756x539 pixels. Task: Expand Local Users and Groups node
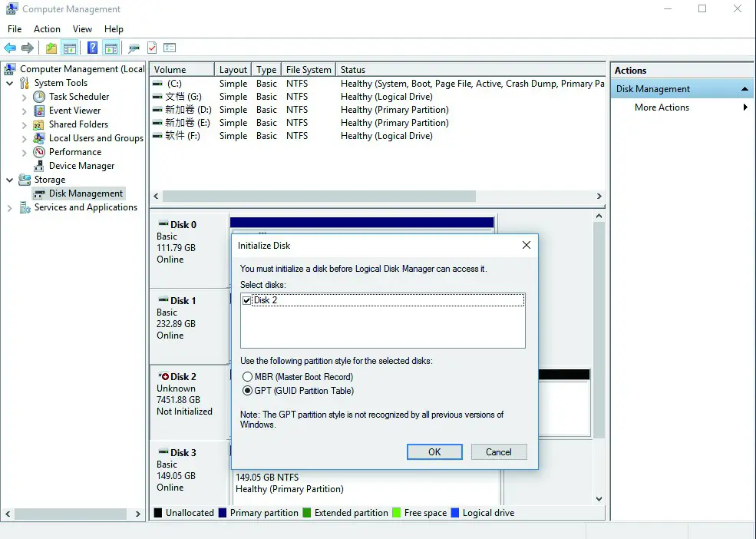click(x=24, y=138)
